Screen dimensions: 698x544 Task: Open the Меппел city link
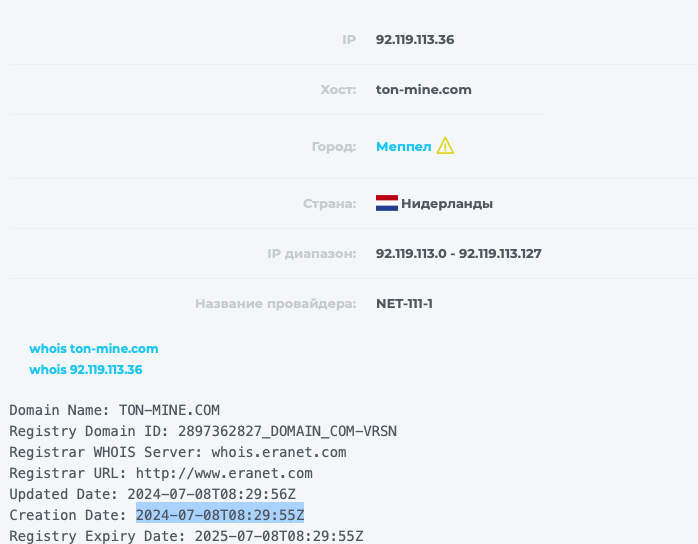[404, 146]
